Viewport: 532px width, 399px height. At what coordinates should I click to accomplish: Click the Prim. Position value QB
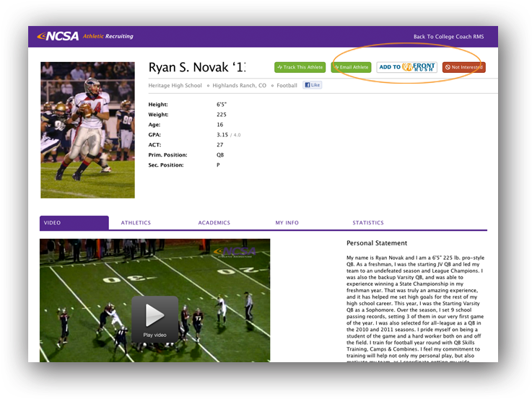(x=220, y=155)
